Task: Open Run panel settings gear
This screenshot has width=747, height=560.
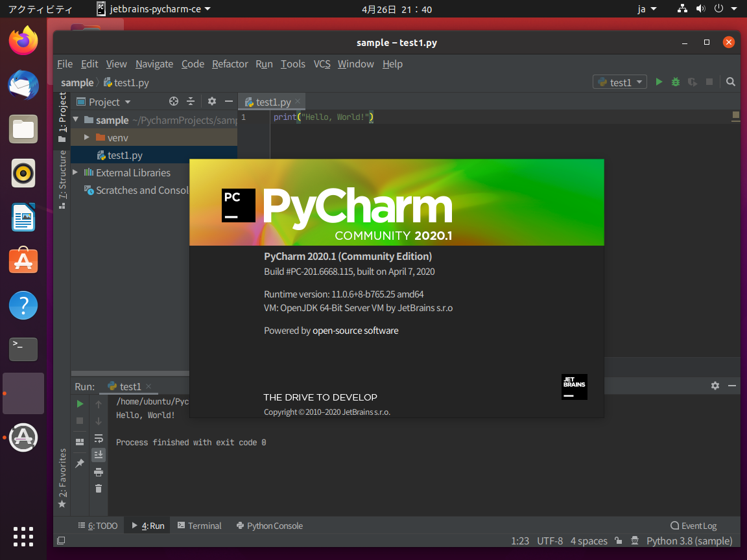Action: [x=715, y=386]
